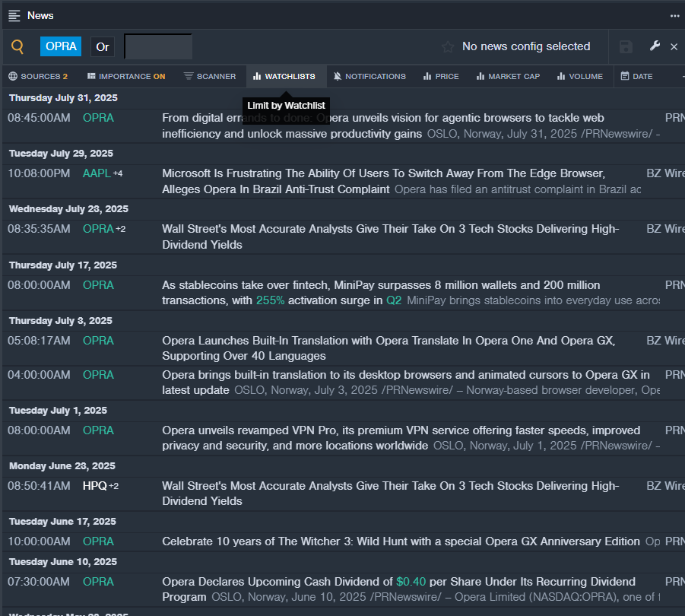Open Opera Translate 40 Languages headline
Viewport: 685px width, 616px height.
388,348
